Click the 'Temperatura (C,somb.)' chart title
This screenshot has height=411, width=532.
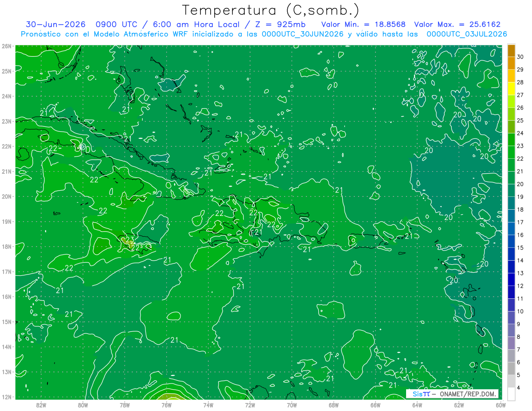point(271,10)
